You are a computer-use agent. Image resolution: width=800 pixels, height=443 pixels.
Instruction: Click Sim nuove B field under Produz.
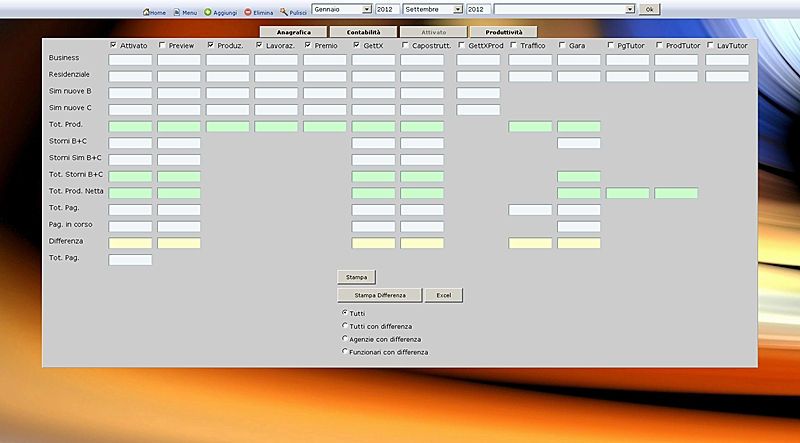click(228, 93)
